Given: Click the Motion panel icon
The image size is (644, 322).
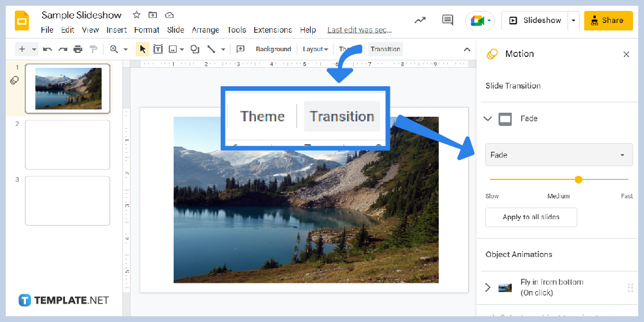Looking at the screenshot, I should [492, 54].
